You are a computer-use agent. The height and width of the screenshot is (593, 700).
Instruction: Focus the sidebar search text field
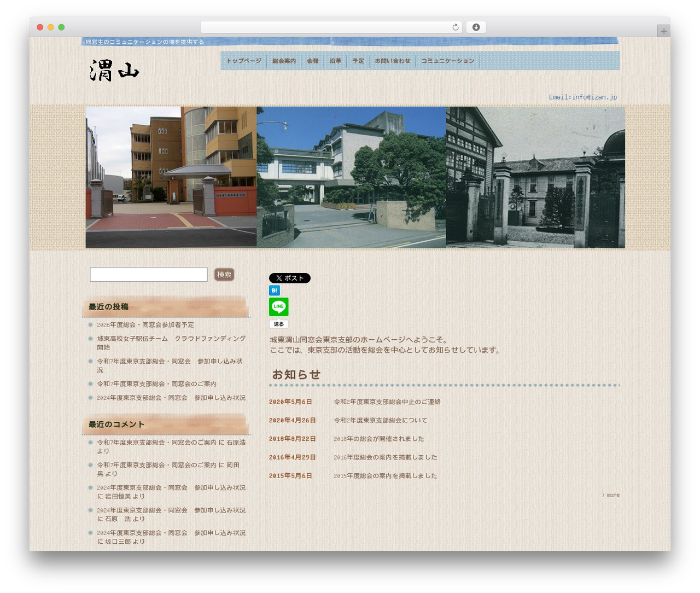tap(149, 275)
